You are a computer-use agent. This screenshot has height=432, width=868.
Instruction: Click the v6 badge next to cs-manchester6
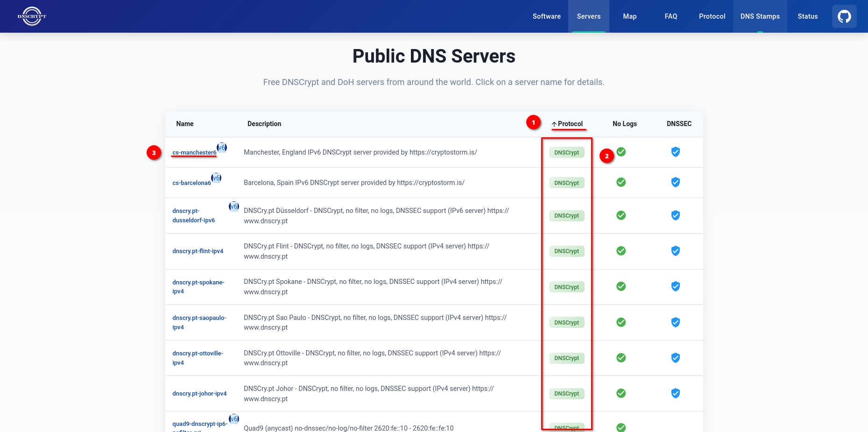[x=222, y=148]
